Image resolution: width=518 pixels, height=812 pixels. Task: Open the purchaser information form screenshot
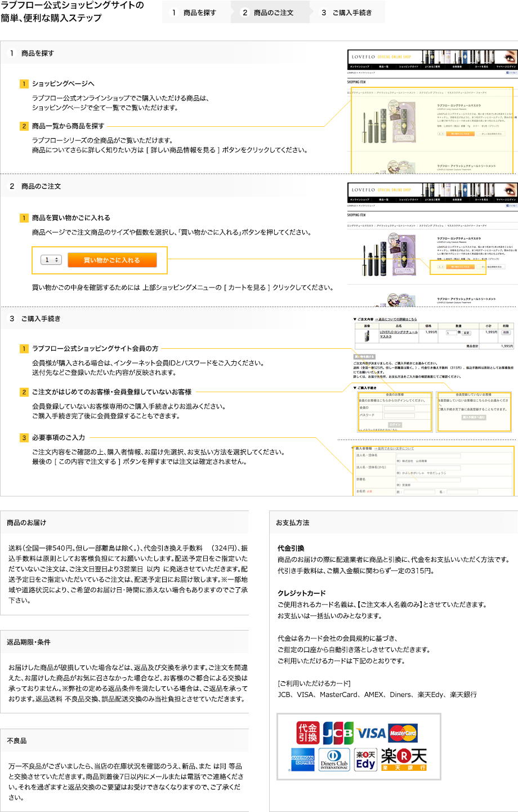pos(433,470)
